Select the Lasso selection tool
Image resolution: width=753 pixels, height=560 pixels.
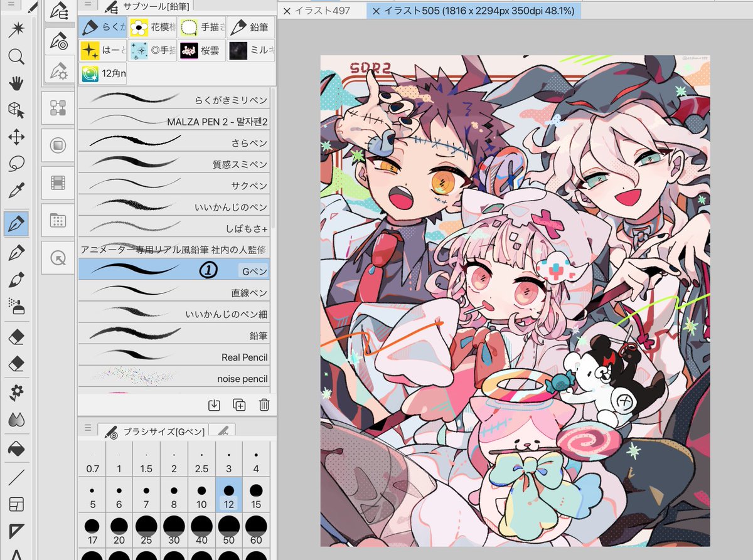16,164
